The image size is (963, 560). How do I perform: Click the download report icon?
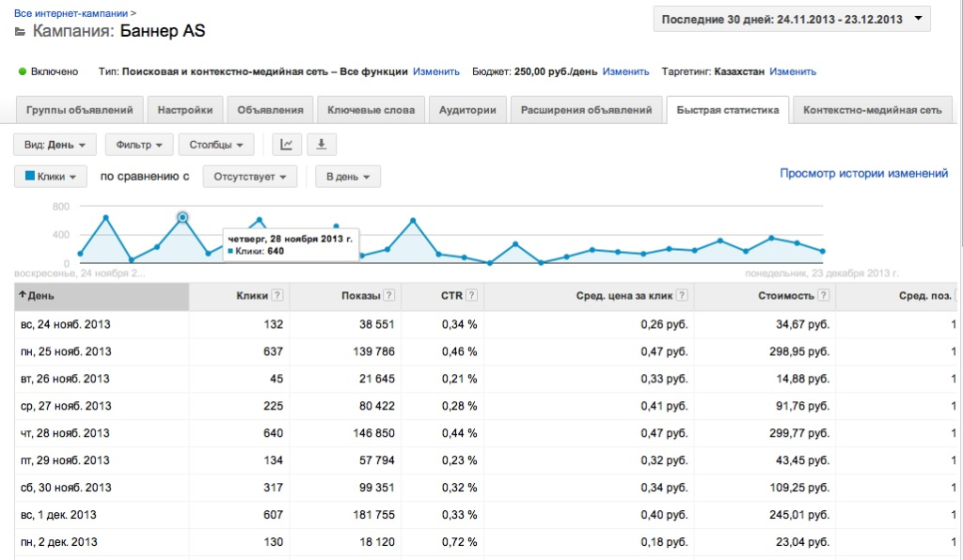point(322,145)
